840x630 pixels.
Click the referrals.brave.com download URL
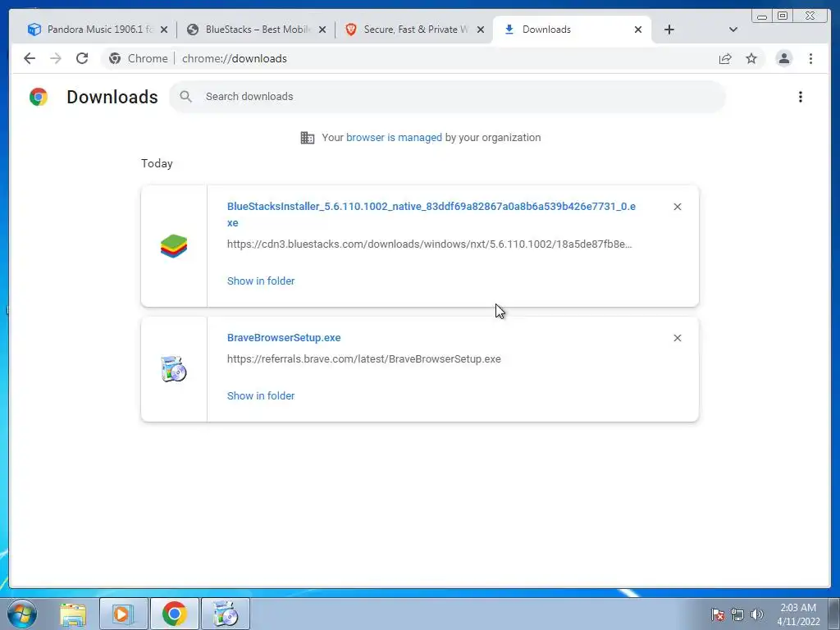point(363,359)
